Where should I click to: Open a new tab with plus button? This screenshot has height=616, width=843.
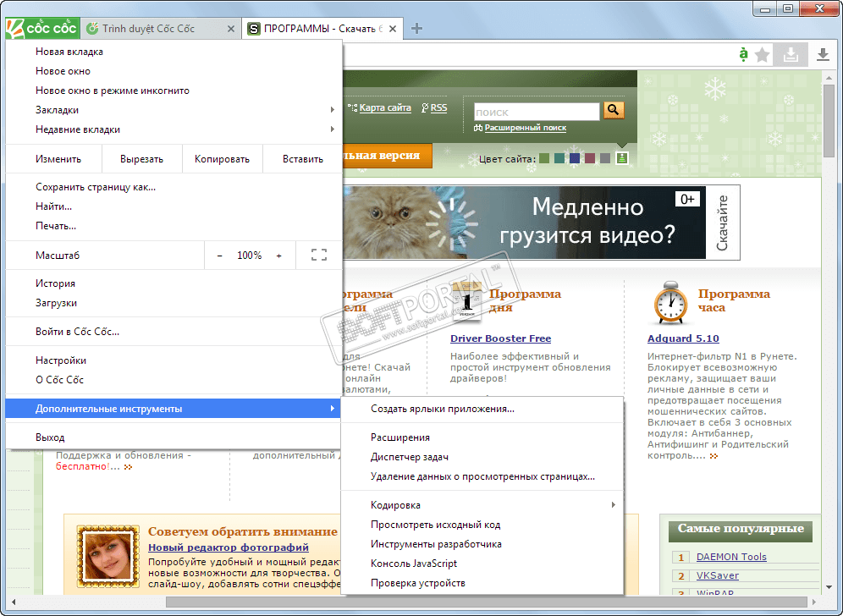pyautogui.click(x=416, y=29)
